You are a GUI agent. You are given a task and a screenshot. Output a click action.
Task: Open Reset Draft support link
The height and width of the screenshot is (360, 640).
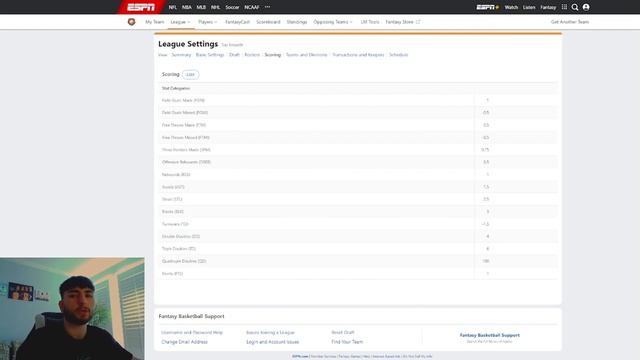tap(343, 333)
